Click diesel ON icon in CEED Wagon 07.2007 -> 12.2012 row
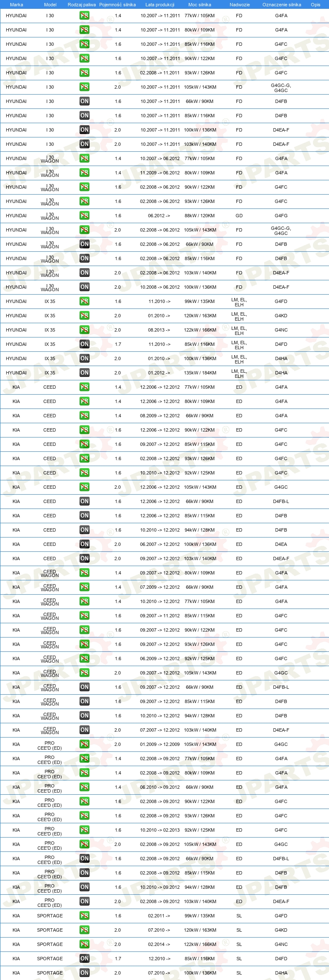 (84, 730)
